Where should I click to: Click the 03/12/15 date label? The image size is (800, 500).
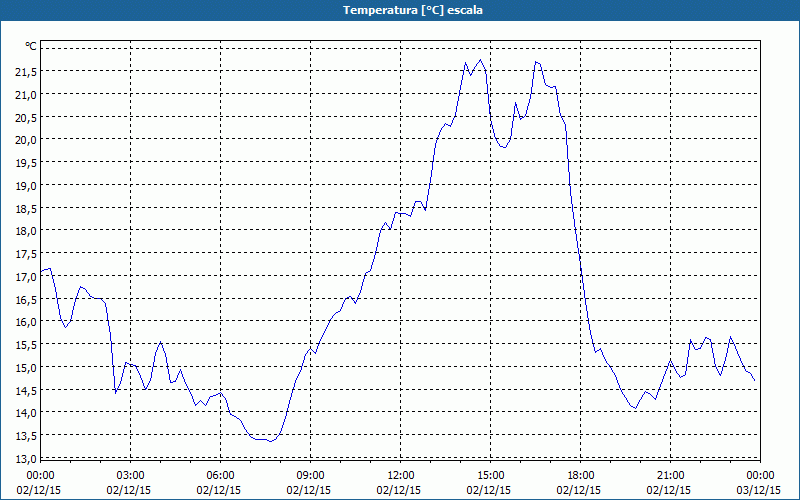759,490
